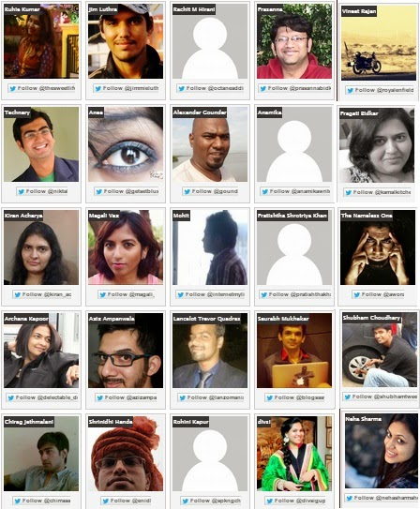
Task: Click the Twitter bird icon under Ruhie Kumar
Action: (x=13, y=88)
